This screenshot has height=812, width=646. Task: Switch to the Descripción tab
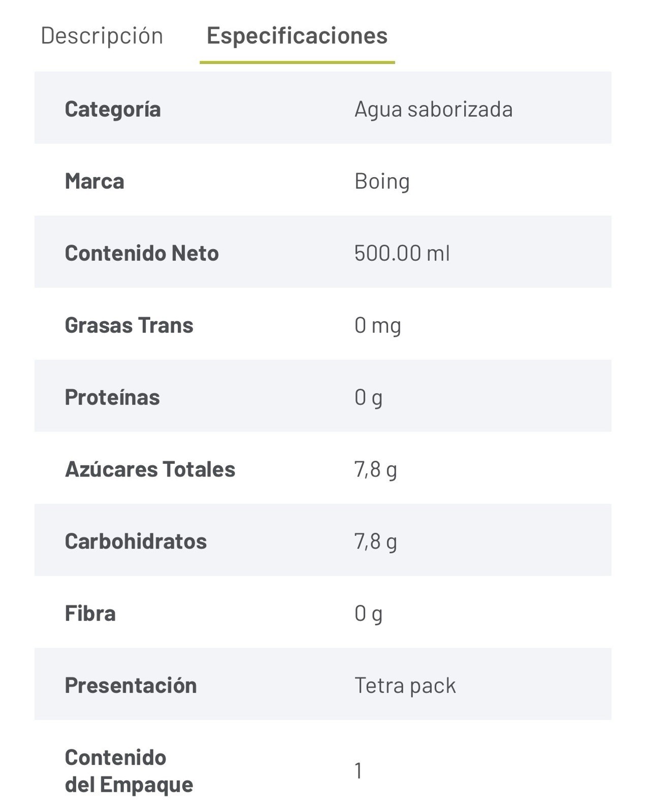pos(102,36)
